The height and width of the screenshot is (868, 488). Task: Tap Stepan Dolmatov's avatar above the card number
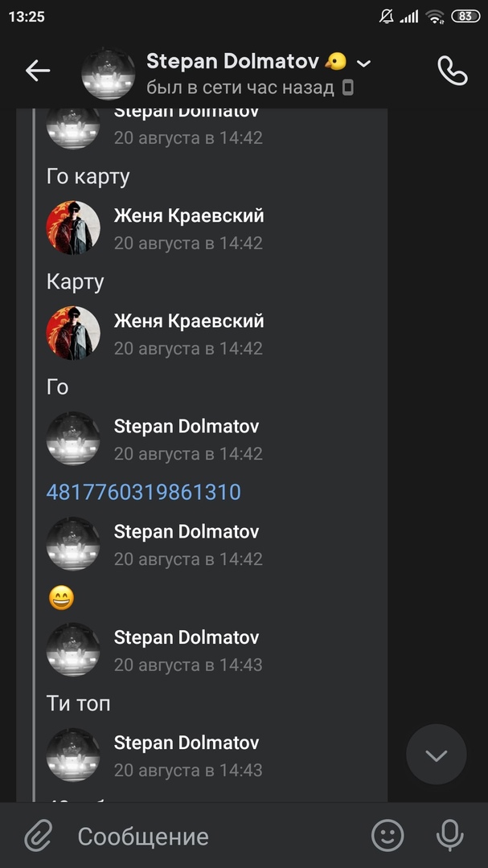(73, 439)
